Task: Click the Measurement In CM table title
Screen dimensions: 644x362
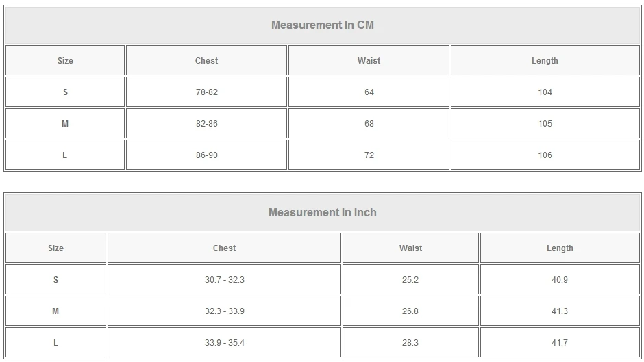Action: 322,25
